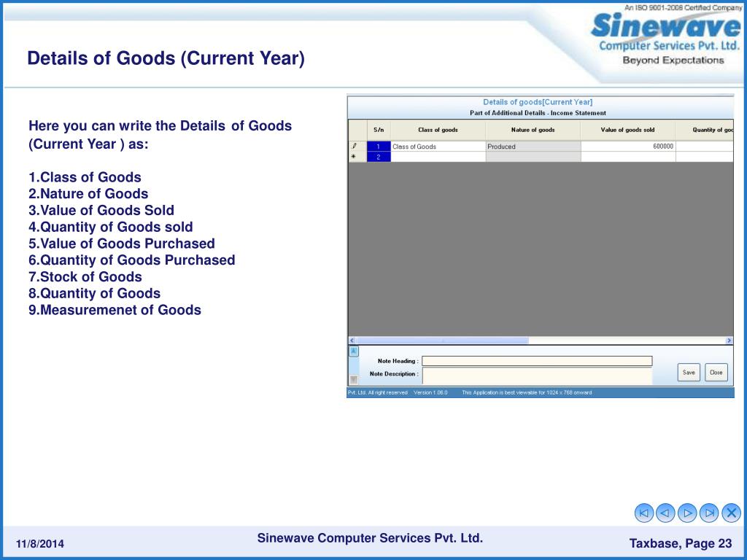Focus the Note Heading input field

pos(537,361)
